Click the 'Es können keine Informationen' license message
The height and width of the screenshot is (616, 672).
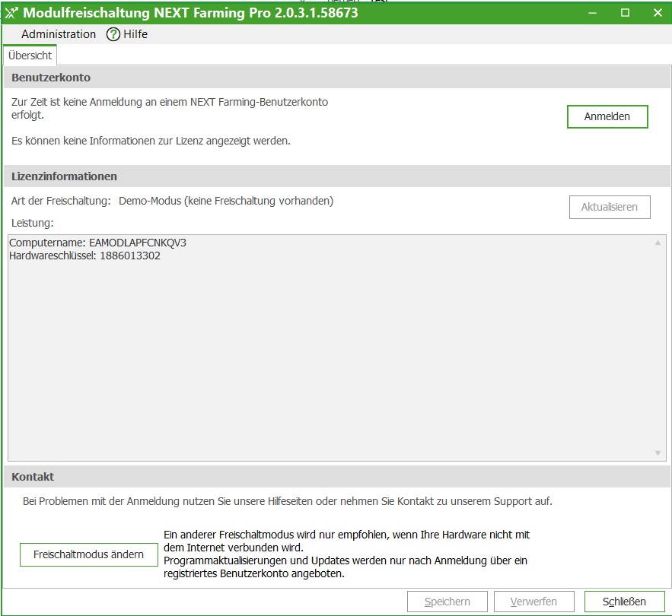coord(151,141)
